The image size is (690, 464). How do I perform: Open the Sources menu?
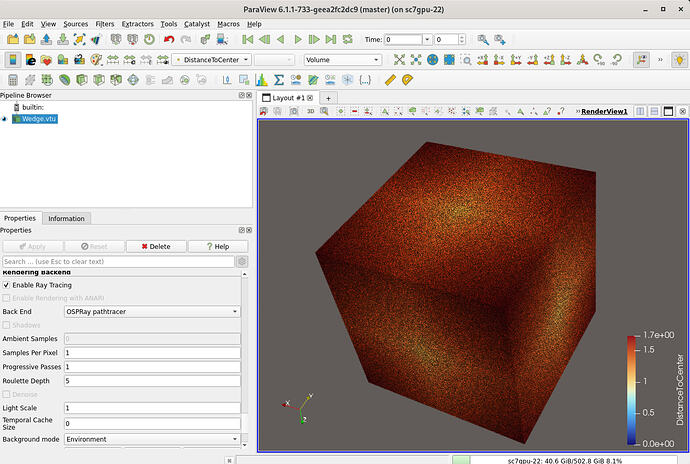click(x=76, y=24)
